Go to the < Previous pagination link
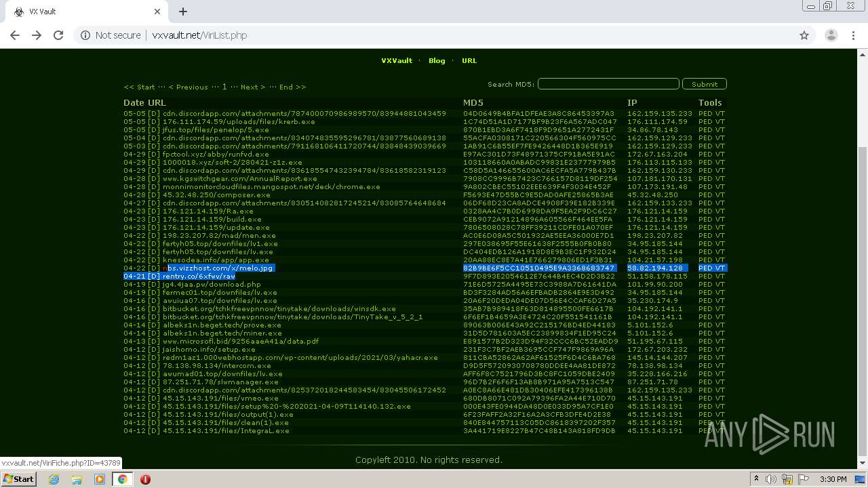Image resolution: width=868 pixels, height=488 pixels. (188, 87)
